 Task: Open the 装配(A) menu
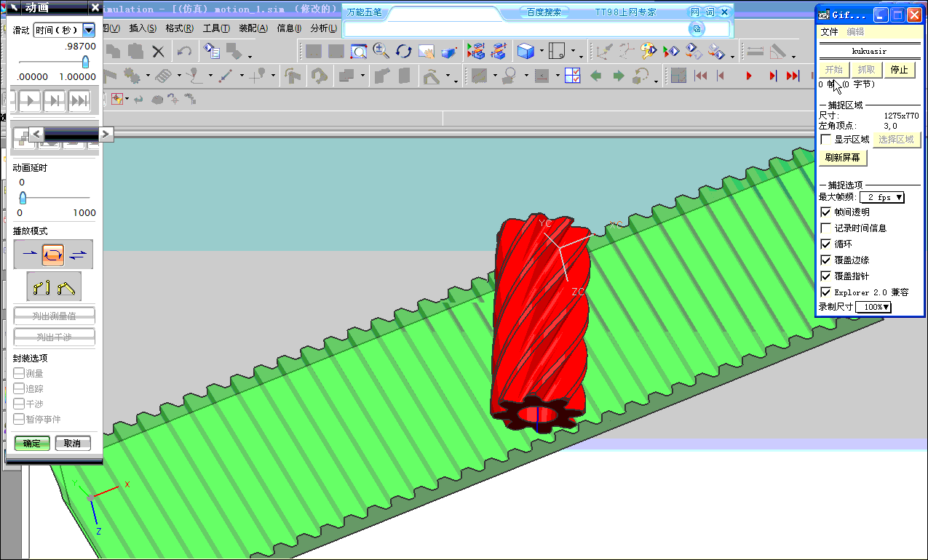pyautogui.click(x=253, y=28)
